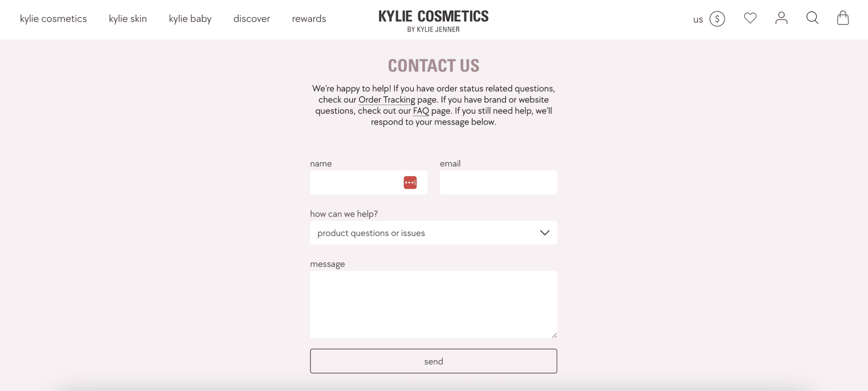The width and height of the screenshot is (868, 391).
Task: Go to the rewards page
Action: (309, 19)
